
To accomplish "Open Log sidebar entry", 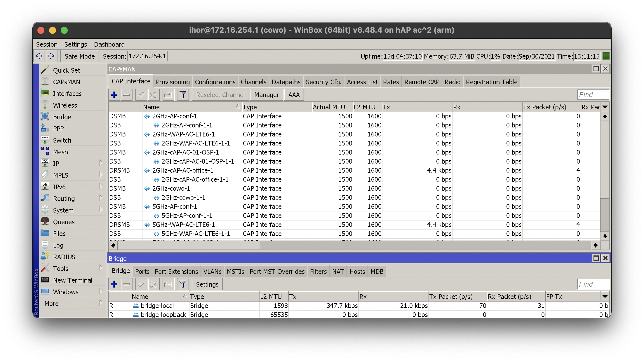I will (73, 245).
